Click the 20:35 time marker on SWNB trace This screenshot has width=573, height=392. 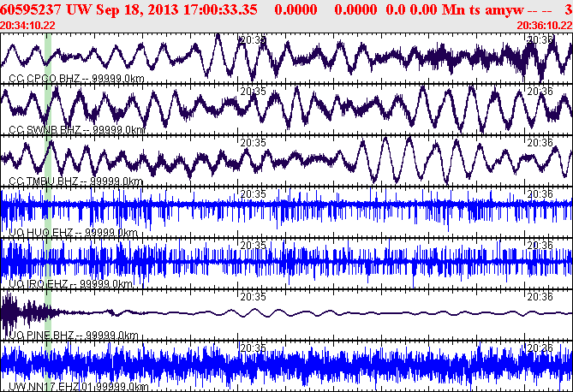253,92
